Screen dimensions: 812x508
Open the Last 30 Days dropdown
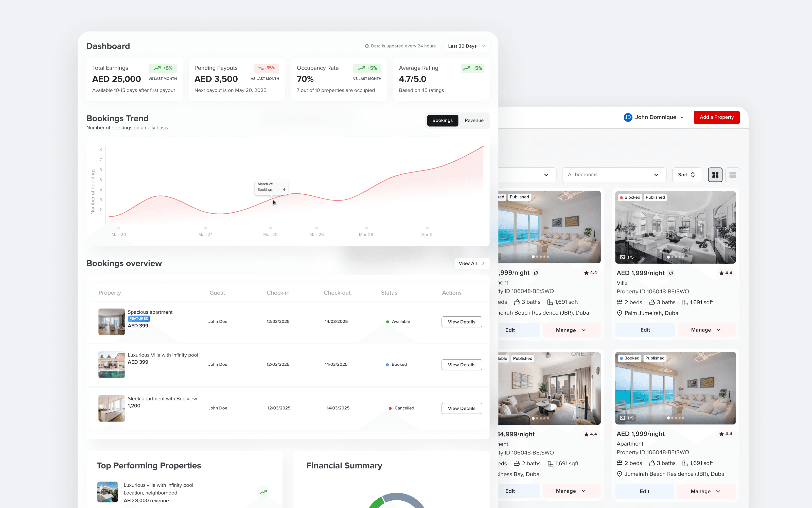[x=467, y=46]
